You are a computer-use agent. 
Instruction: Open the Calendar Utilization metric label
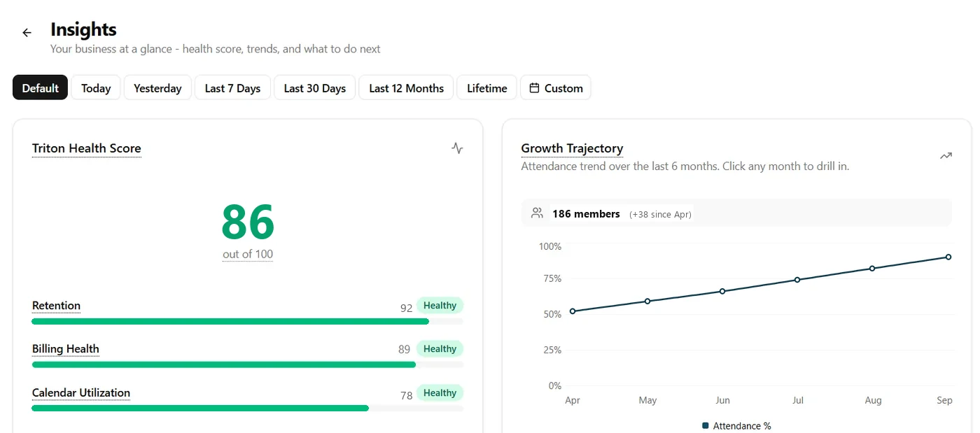point(81,392)
